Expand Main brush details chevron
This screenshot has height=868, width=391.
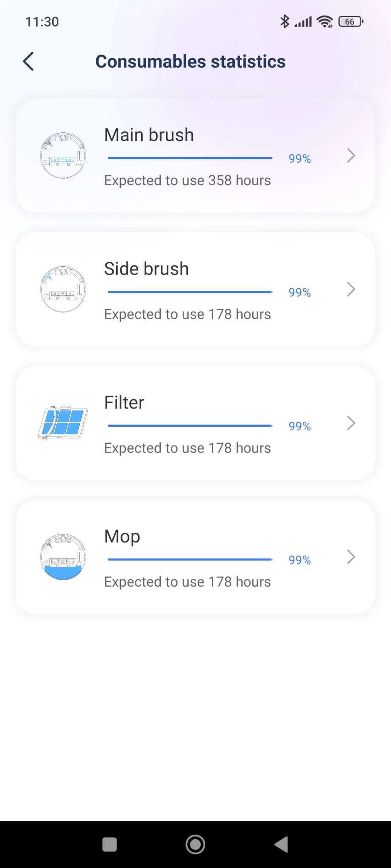click(351, 156)
